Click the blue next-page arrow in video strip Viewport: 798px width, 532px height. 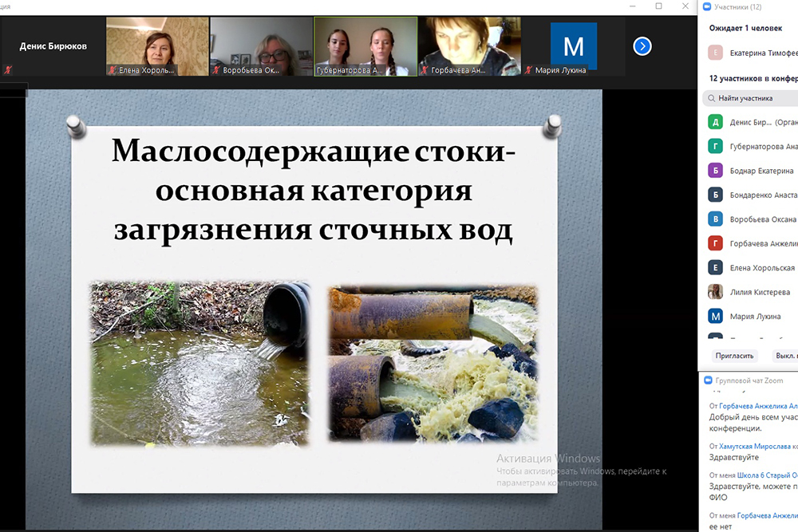[x=642, y=46]
